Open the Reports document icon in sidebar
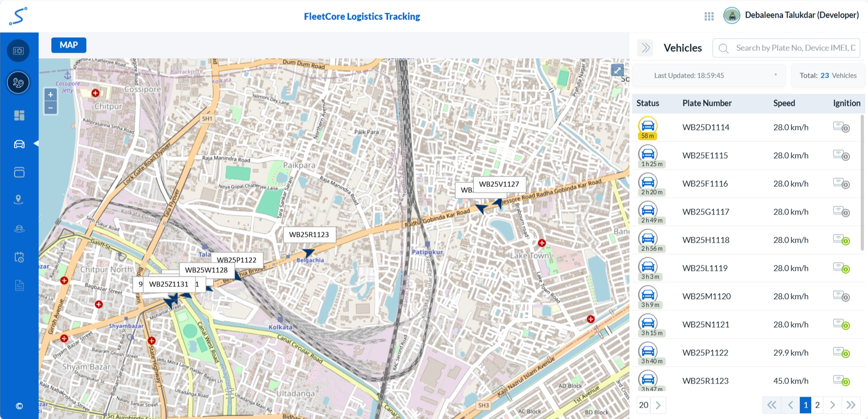 [18, 285]
